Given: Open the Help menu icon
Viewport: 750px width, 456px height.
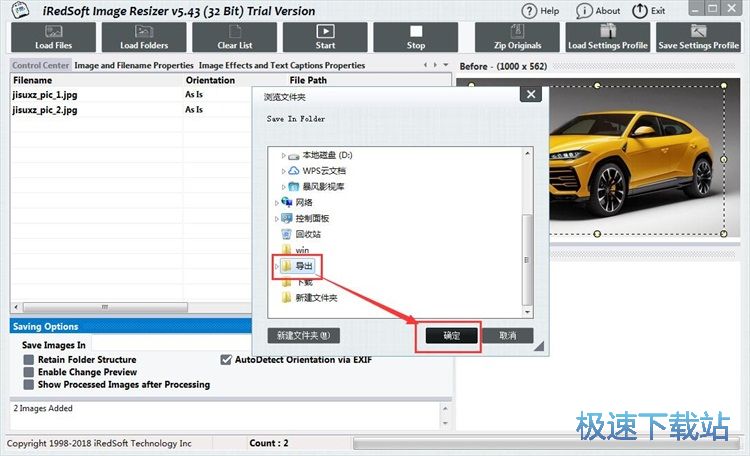Looking at the screenshot, I should 529,11.
